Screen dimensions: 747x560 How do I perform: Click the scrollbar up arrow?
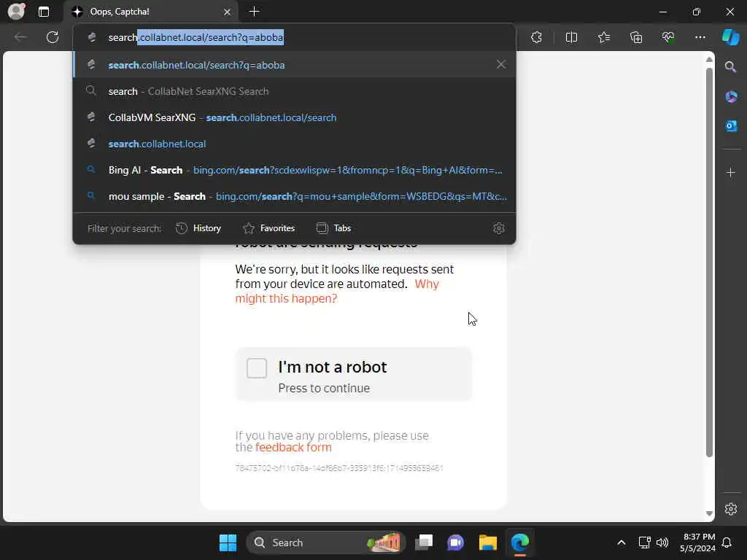[709, 60]
